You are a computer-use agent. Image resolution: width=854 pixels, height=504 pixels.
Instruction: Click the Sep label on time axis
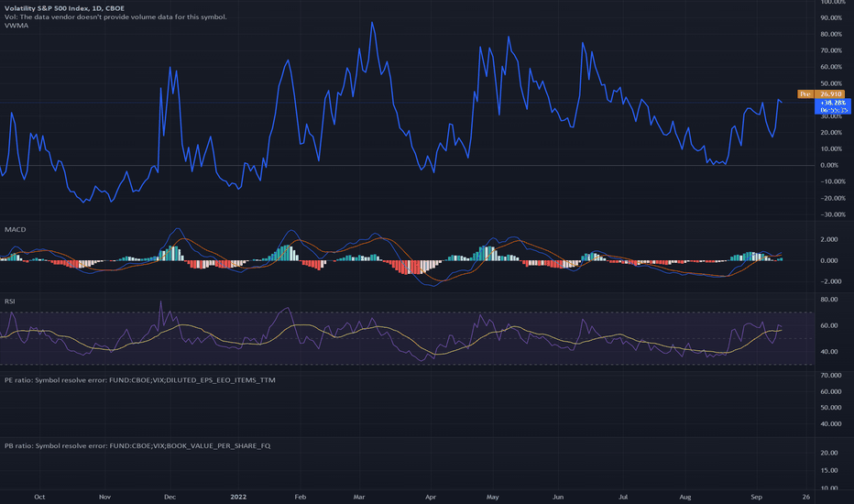[x=756, y=497]
